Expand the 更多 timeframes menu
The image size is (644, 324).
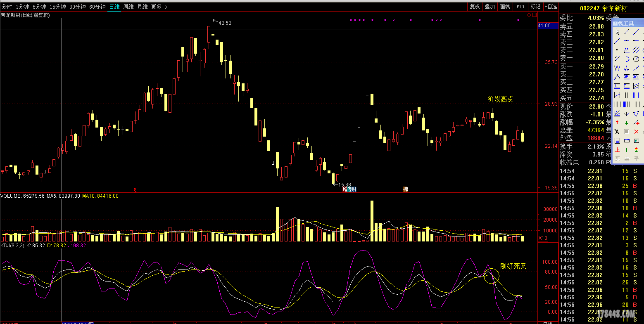click(x=159, y=7)
